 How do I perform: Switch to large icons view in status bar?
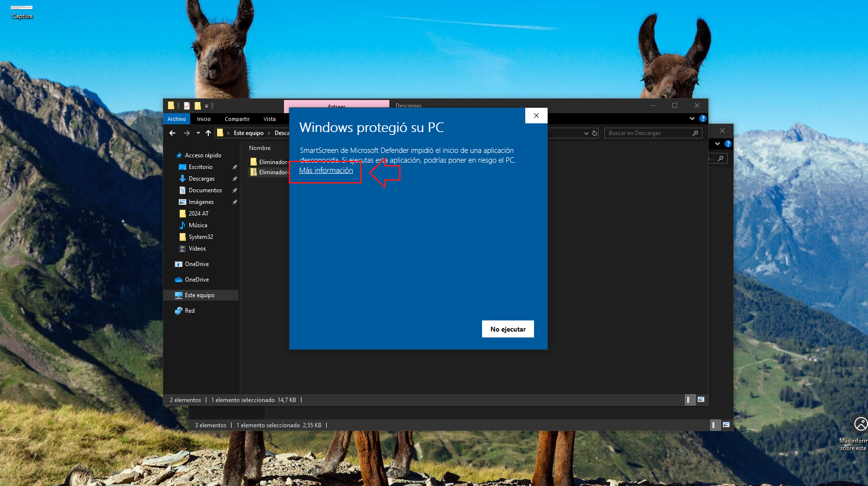click(x=701, y=400)
